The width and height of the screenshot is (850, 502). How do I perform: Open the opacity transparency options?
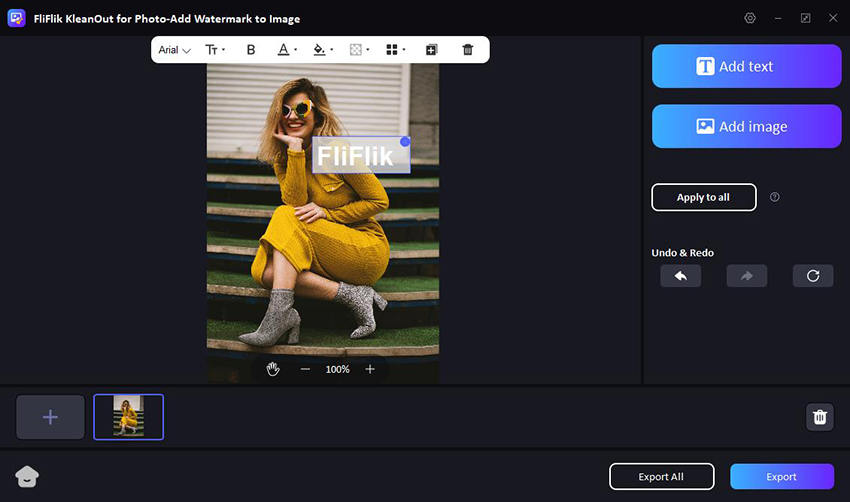pyautogui.click(x=358, y=50)
